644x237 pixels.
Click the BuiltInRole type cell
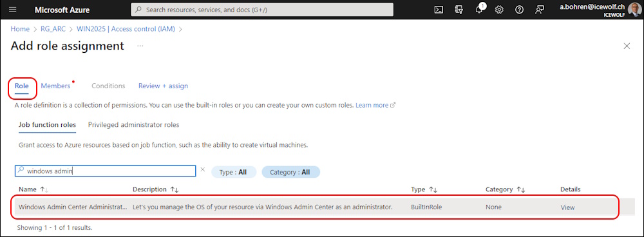tap(426, 207)
